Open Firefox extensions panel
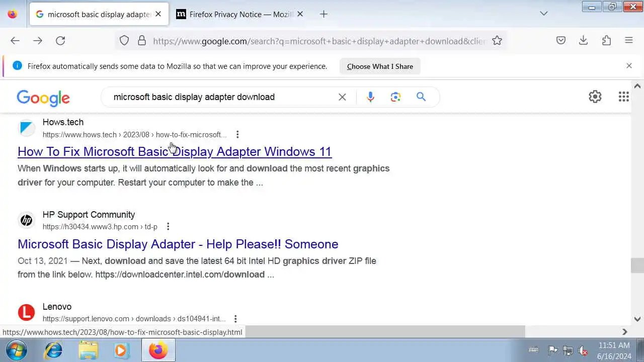This screenshot has height=362, width=644. click(x=606, y=41)
